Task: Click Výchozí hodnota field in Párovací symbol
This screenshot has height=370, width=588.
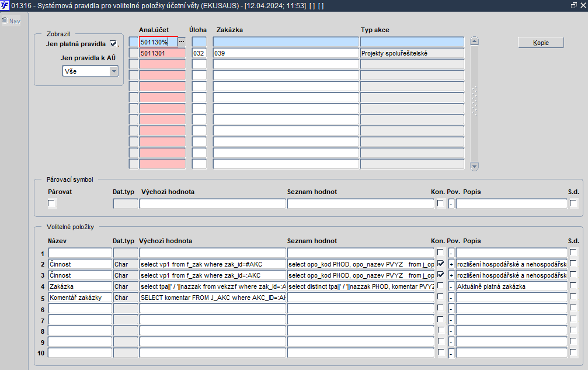Action: pos(213,203)
